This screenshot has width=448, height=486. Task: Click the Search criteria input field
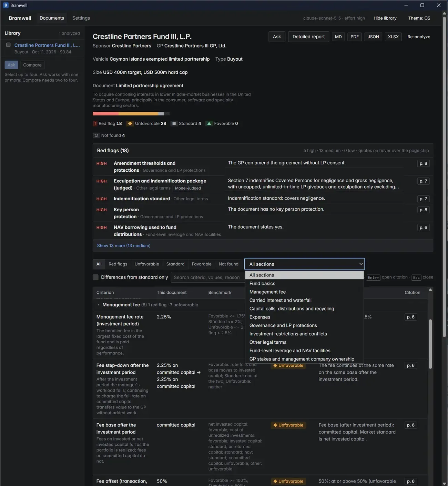click(208, 277)
